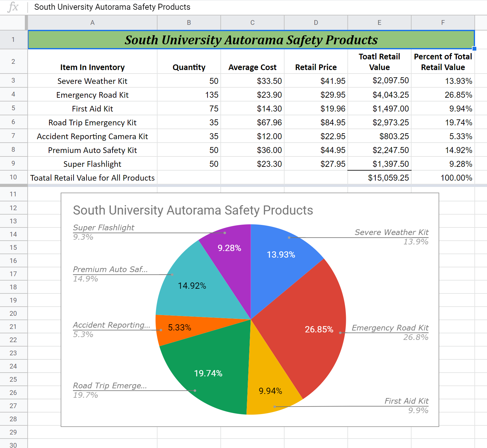This screenshot has width=487, height=448.
Task: Click 'Percent of Total Retail Value' header
Action: tap(443, 62)
